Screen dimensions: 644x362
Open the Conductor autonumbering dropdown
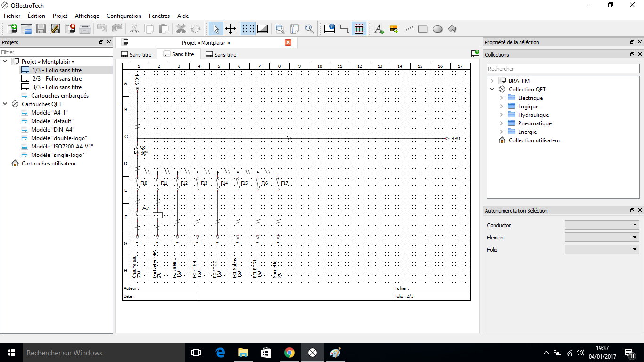tap(602, 225)
